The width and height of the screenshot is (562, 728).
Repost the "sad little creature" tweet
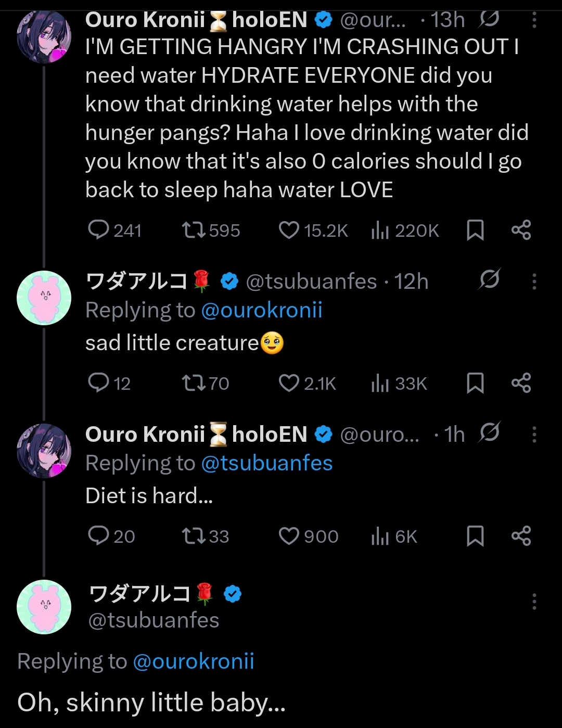[x=194, y=383]
